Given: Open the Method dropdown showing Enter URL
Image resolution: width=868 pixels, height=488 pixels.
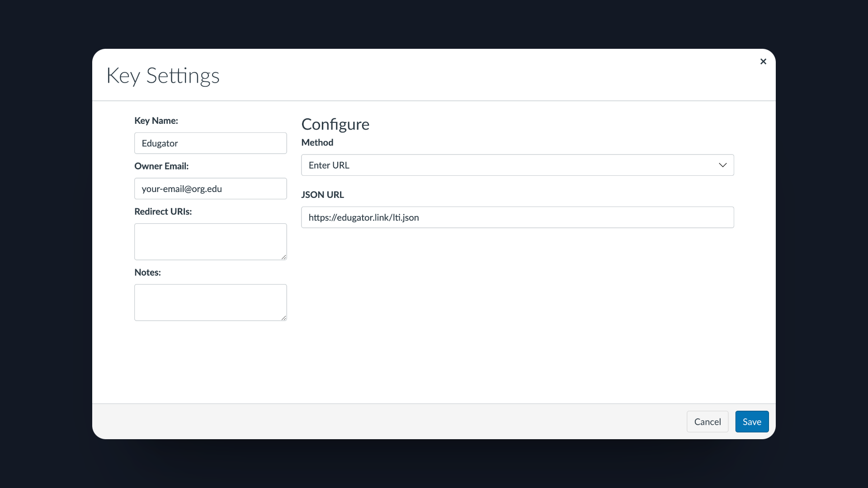Looking at the screenshot, I should pyautogui.click(x=518, y=165).
